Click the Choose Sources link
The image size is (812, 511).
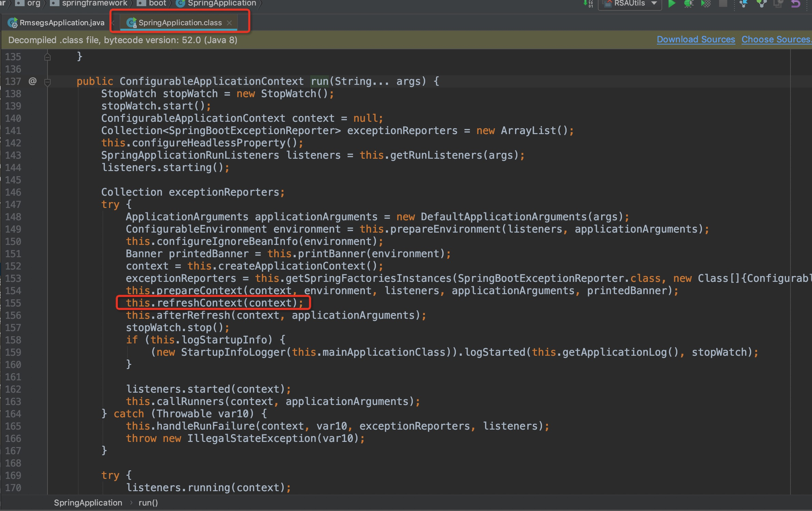(776, 40)
